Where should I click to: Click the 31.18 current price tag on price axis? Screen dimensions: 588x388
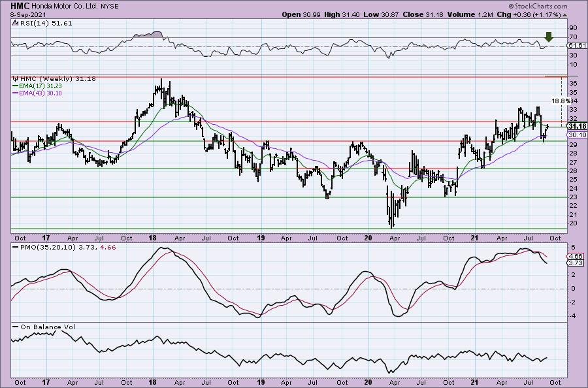(578, 126)
